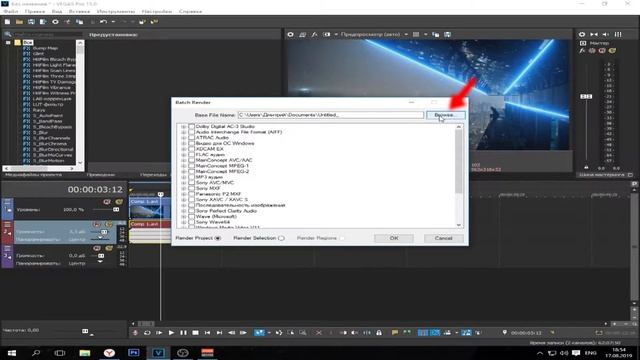
Task: Open Yandex browser from taskbar
Action: pos(109,353)
